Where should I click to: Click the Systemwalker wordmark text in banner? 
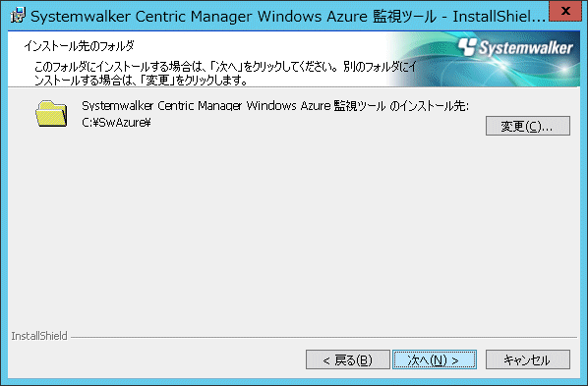pos(525,48)
